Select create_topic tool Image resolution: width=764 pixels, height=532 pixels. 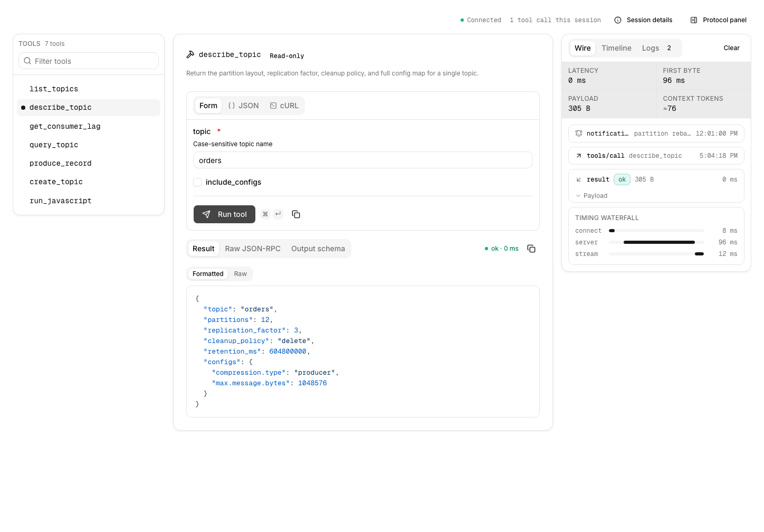pyautogui.click(x=89, y=182)
